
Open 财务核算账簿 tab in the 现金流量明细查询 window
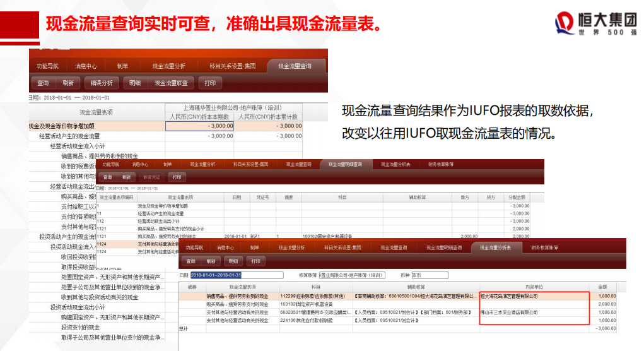441,164
